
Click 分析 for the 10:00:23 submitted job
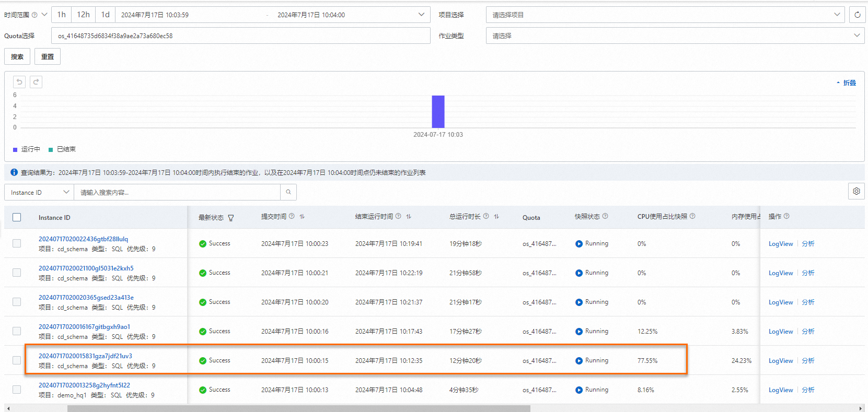808,244
